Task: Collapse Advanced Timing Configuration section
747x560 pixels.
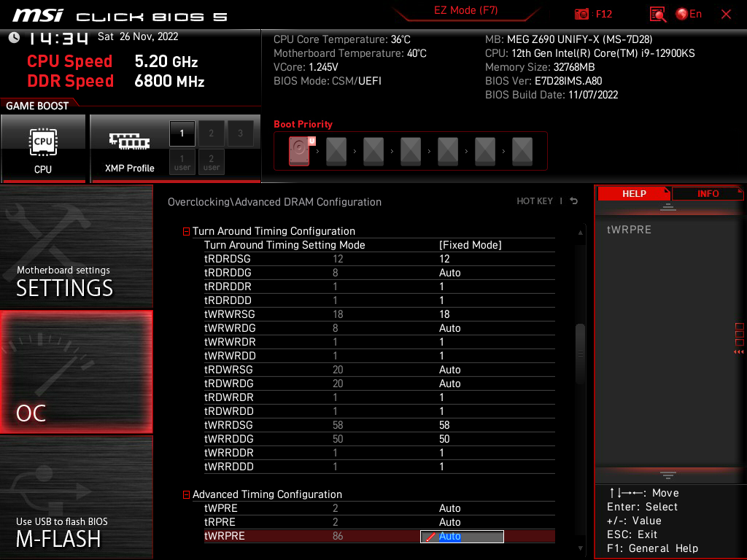Action: 186,495
